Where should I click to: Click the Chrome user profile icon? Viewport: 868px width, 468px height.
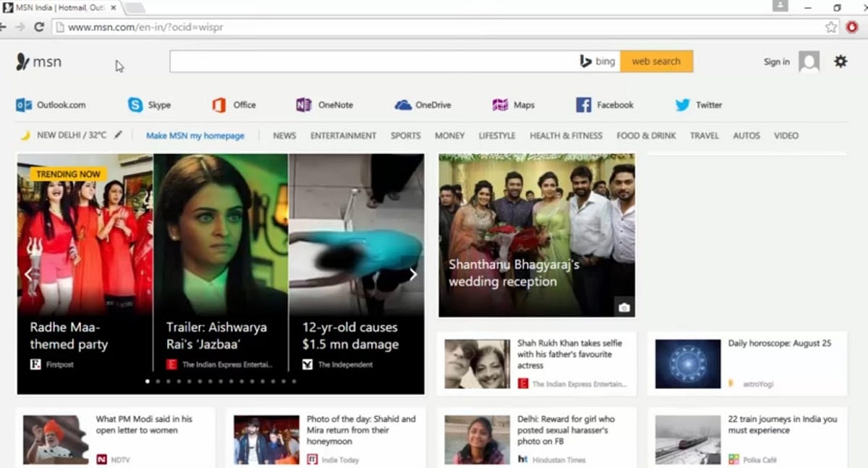780,7
